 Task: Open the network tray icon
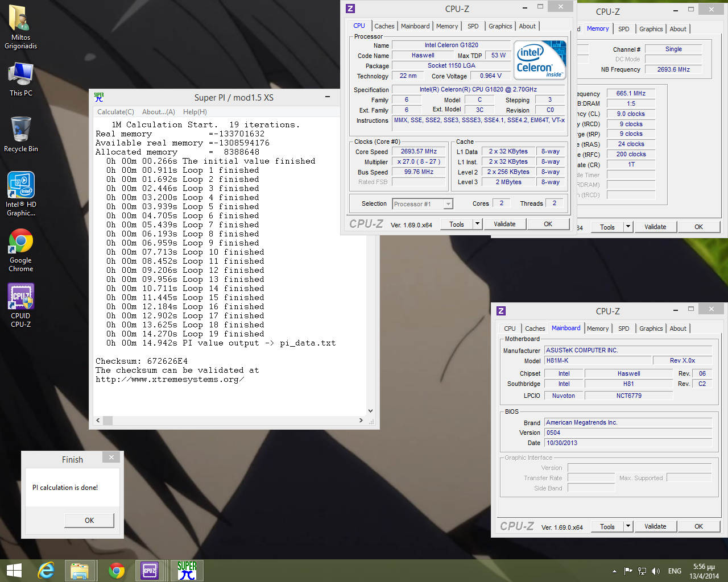point(642,571)
